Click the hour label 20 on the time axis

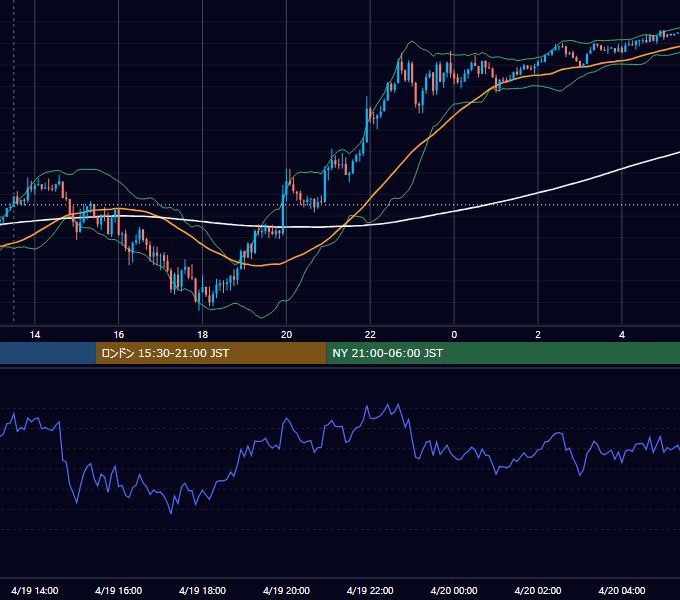[286, 335]
